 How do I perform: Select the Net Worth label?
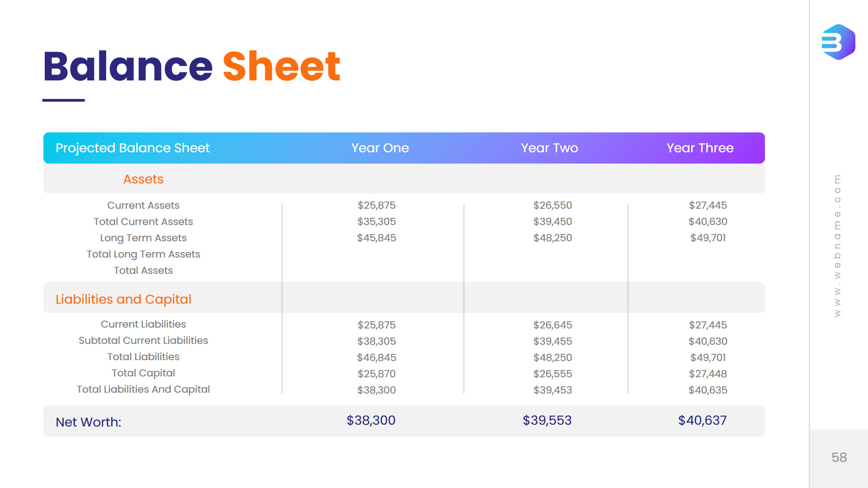coord(88,422)
